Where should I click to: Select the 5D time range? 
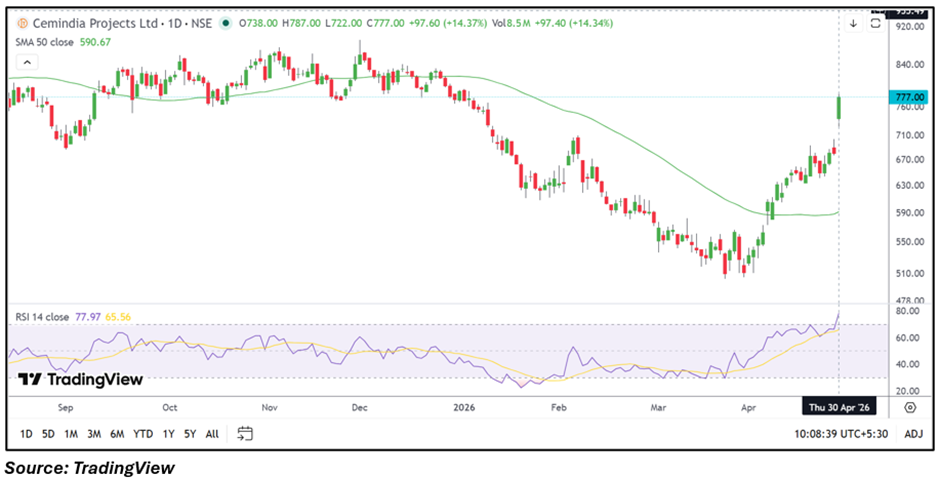[49, 434]
